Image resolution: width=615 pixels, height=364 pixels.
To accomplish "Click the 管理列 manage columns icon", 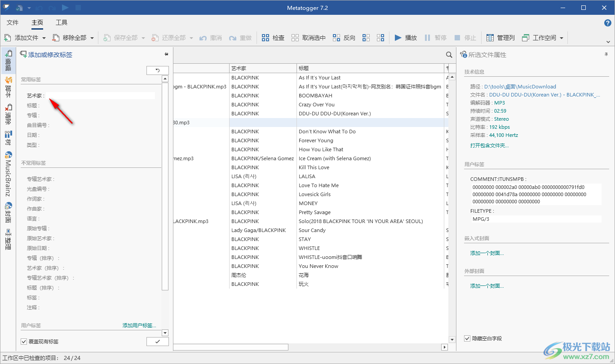I will (x=490, y=38).
